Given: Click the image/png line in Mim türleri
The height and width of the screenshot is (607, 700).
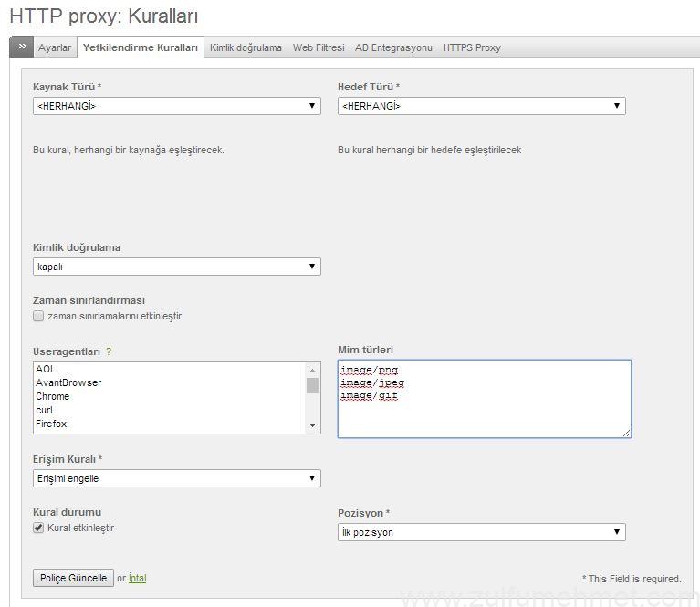Looking at the screenshot, I should coord(370,370).
